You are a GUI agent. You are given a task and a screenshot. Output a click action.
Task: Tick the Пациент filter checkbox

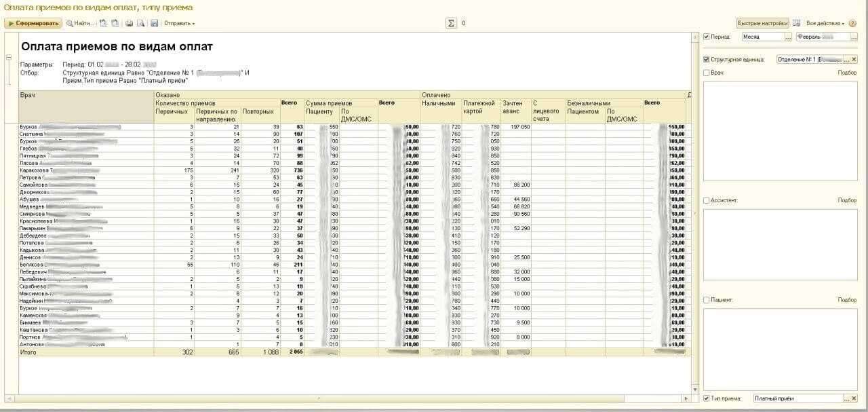tap(707, 300)
